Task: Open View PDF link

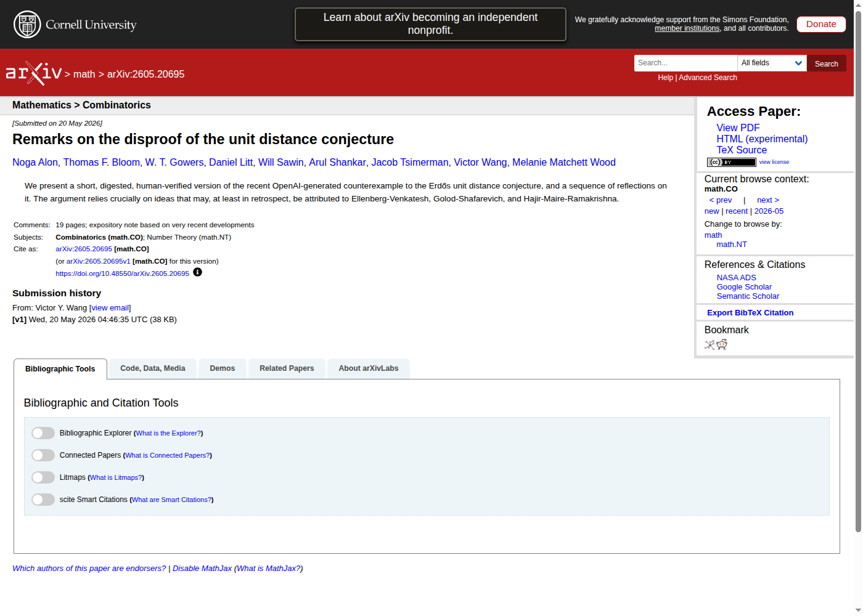Action: pyautogui.click(x=738, y=128)
